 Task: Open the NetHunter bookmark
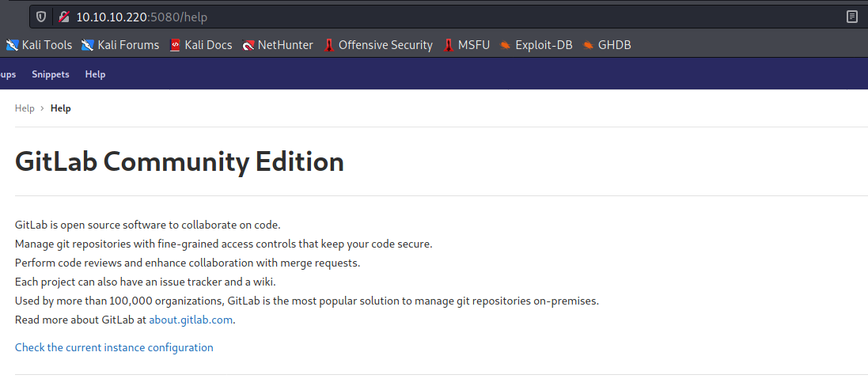pyautogui.click(x=278, y=45)
